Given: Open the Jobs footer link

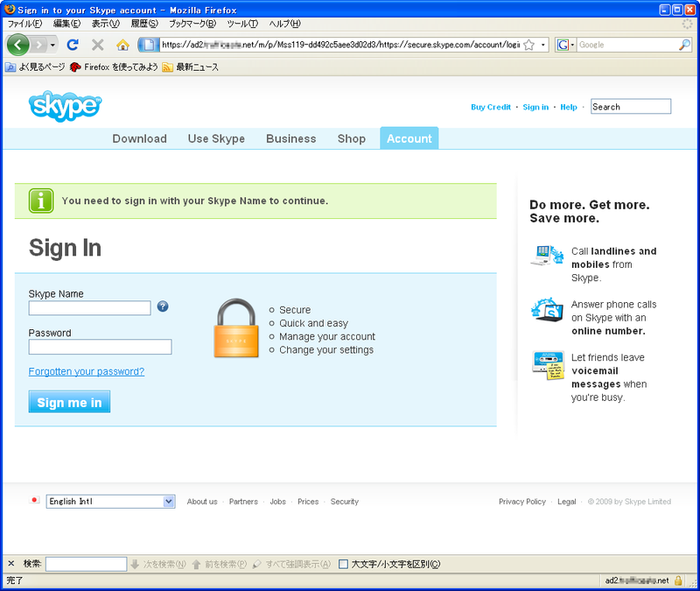Looking at the screenshot, I should [277, 502].
